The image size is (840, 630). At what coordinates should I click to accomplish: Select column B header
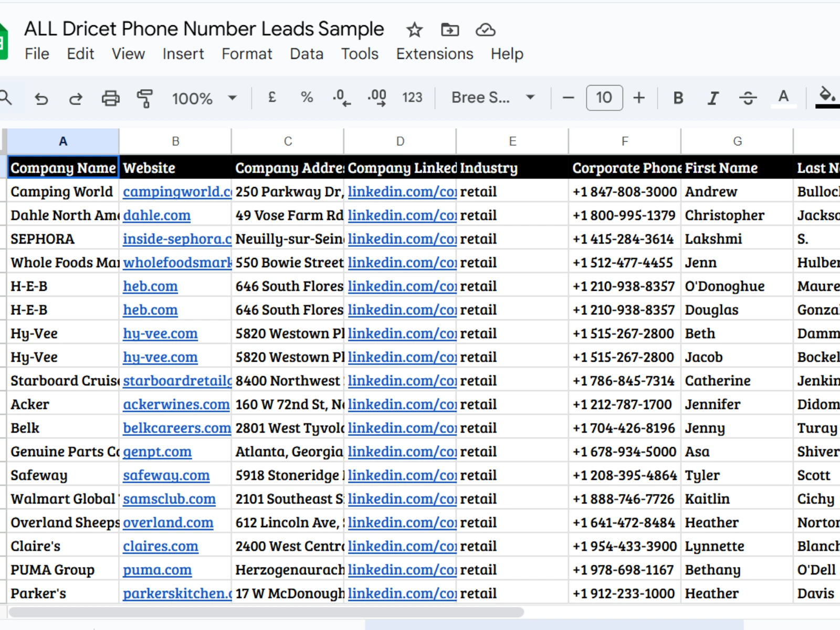click(175, 141)
